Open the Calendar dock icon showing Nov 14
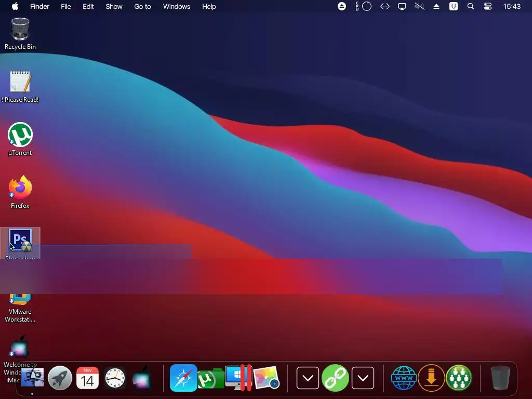The width and height of the screenshot is (532, 399). pyautogui.click(x=87, y=378)
